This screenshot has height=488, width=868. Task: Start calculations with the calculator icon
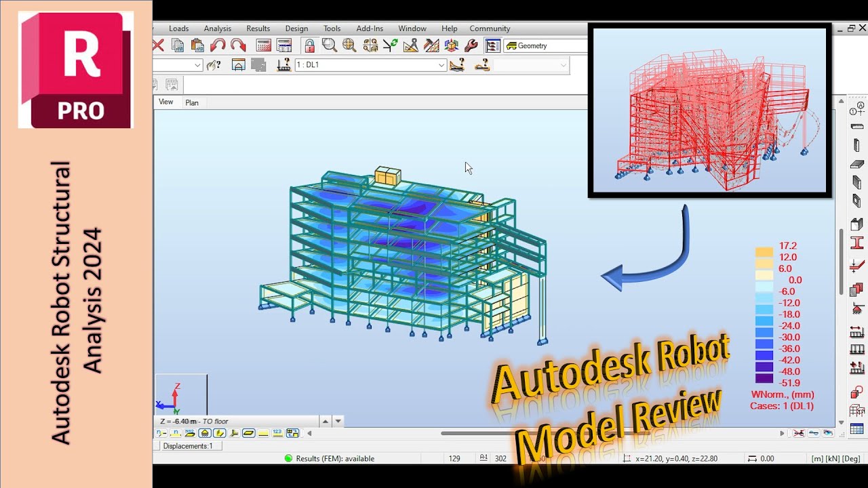click(264, 45)
